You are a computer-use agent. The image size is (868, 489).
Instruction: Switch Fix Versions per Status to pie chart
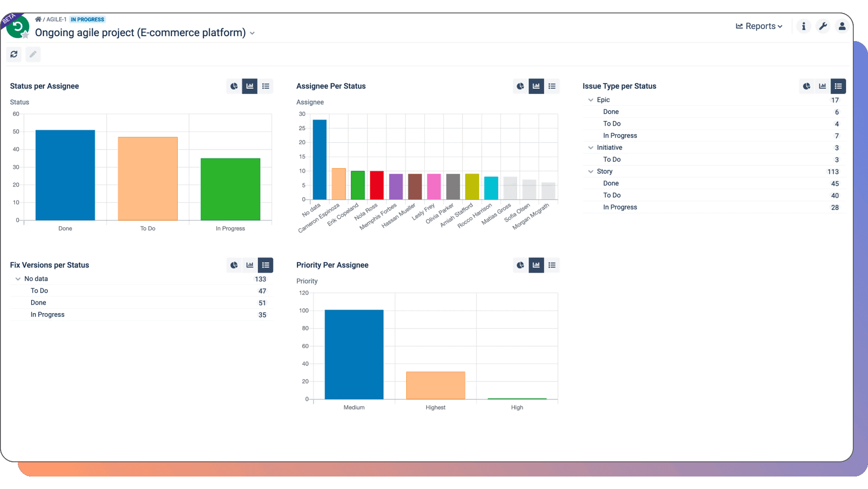(234, 265)
